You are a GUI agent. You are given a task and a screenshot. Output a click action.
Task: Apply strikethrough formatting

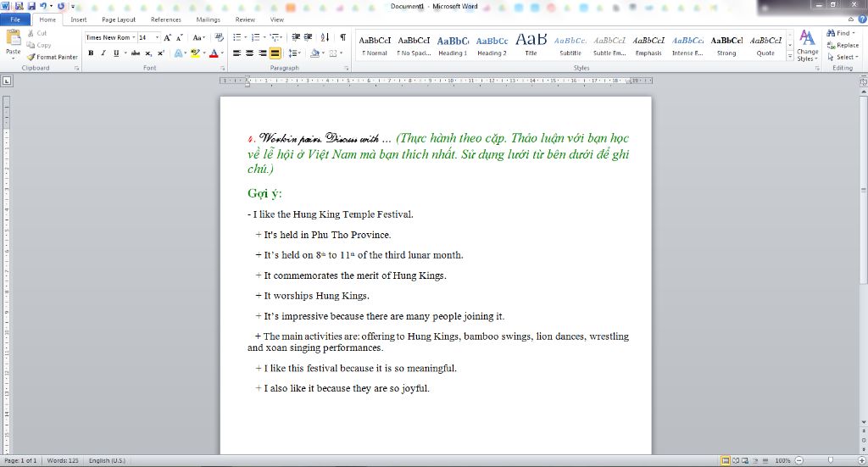pyautogui.click(x=135, y=53)
